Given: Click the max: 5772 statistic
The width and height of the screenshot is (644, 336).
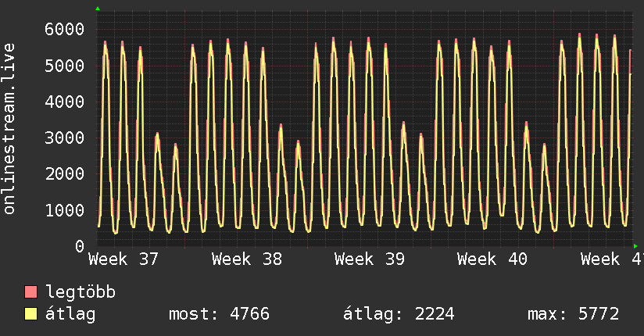Looking at the screenshot, I should pos(574,314).
